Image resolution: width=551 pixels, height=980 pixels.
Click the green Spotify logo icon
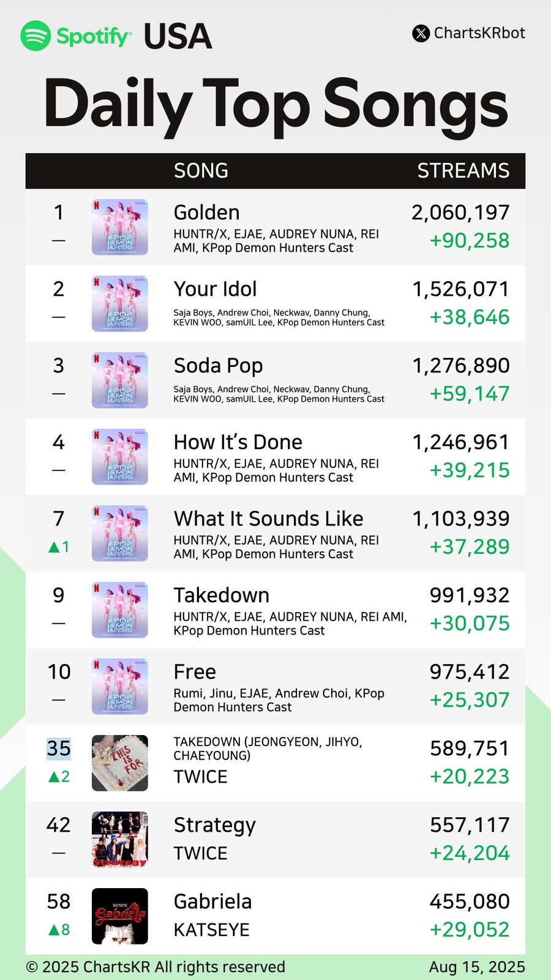[36, 36]
